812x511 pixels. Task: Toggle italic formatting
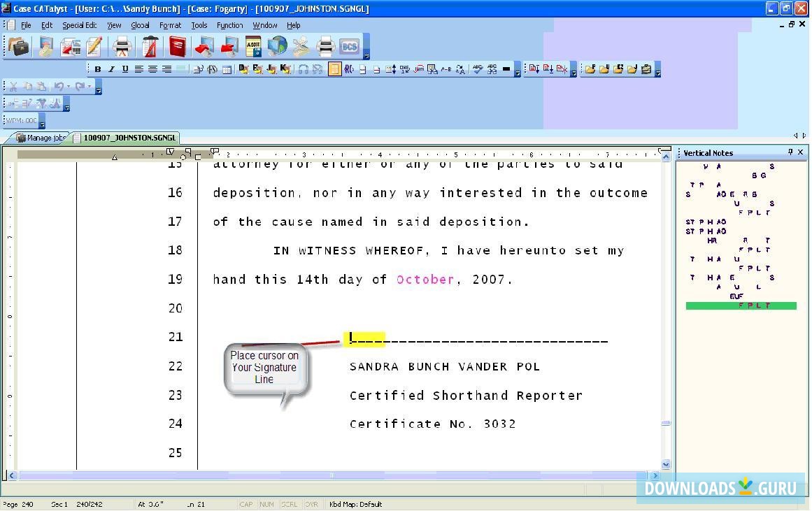(x=111, y=69)
